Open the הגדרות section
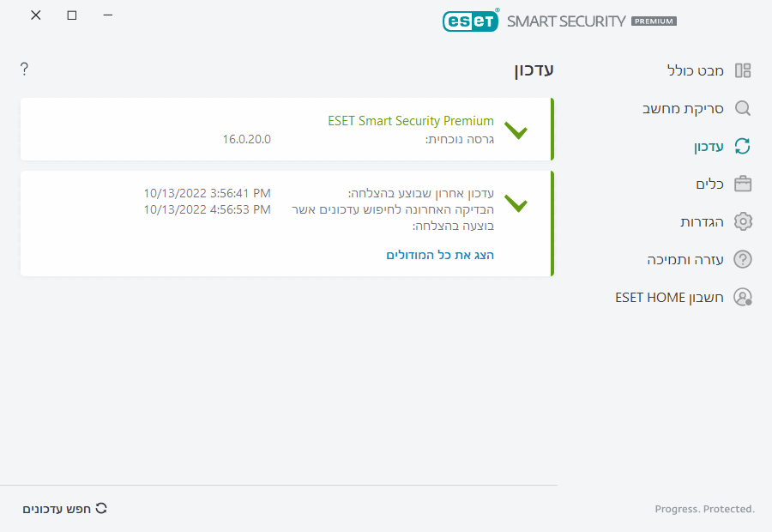This screenshot has height=532, width=772. click(703, 221)
